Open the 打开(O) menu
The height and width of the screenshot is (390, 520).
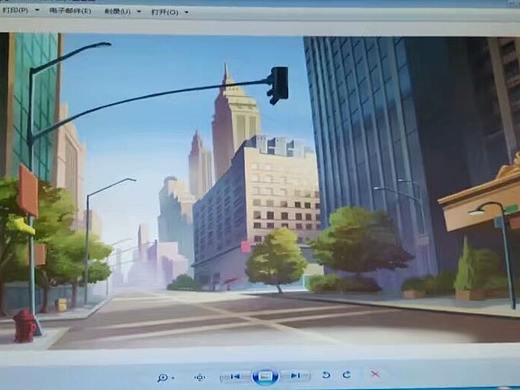tap(165, 12)
